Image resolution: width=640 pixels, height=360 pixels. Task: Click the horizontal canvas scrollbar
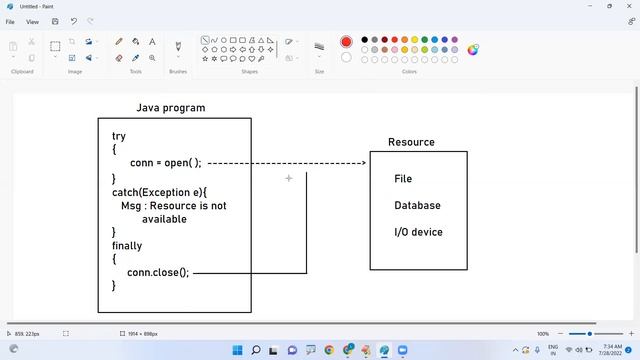302,323
